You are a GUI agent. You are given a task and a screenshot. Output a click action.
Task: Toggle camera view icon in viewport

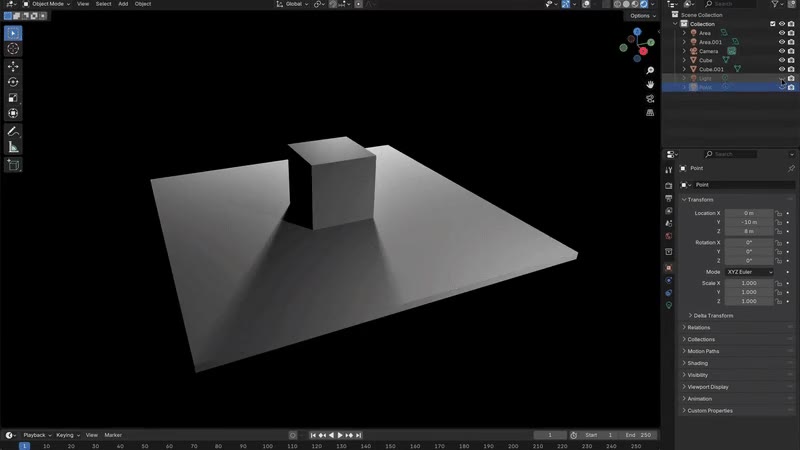[x=650, y=98]
